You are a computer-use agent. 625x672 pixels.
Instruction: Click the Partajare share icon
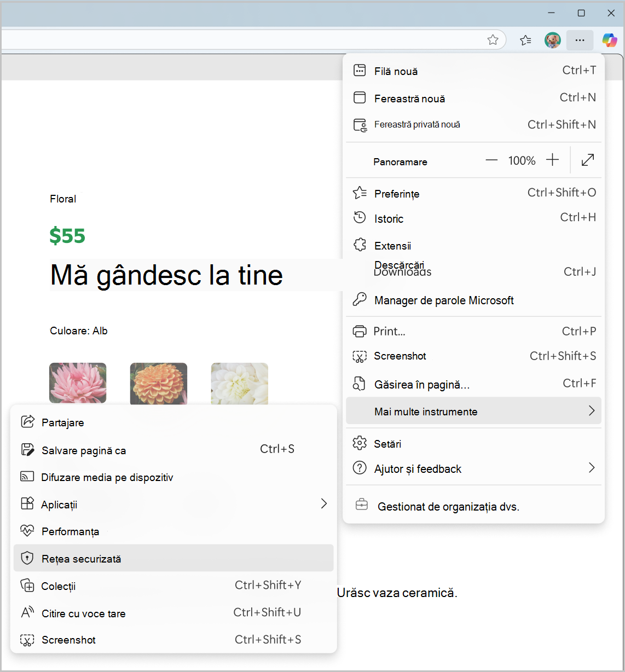tap(27, 421)
